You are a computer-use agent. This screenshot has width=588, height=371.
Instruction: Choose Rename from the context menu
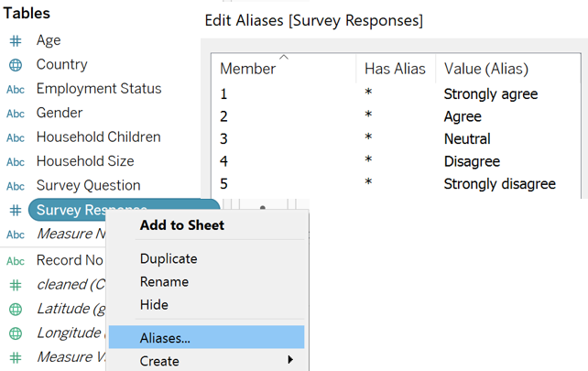pyautogui.click(x=164, y=281)
